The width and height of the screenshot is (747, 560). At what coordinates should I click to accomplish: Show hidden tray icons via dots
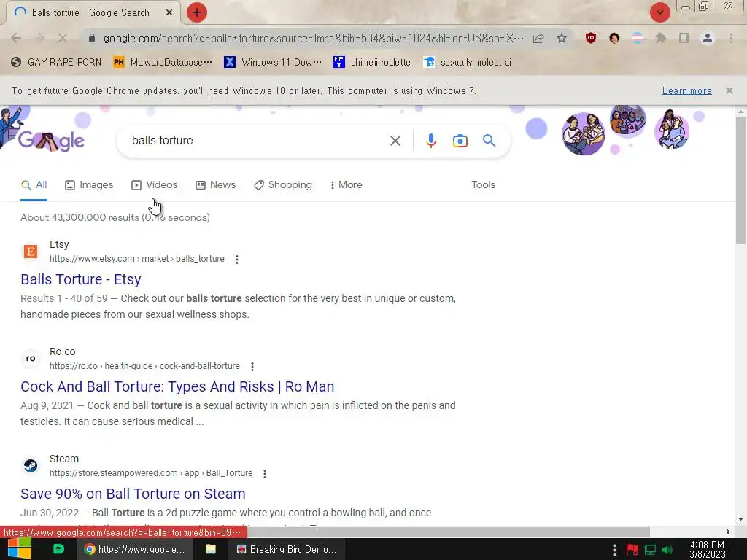(x=614, y=550)
